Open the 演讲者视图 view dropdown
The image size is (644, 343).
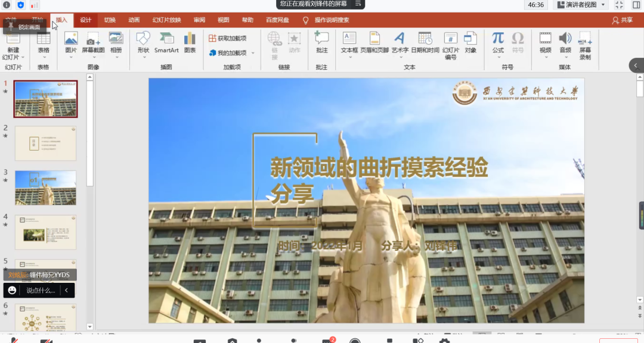581,5
